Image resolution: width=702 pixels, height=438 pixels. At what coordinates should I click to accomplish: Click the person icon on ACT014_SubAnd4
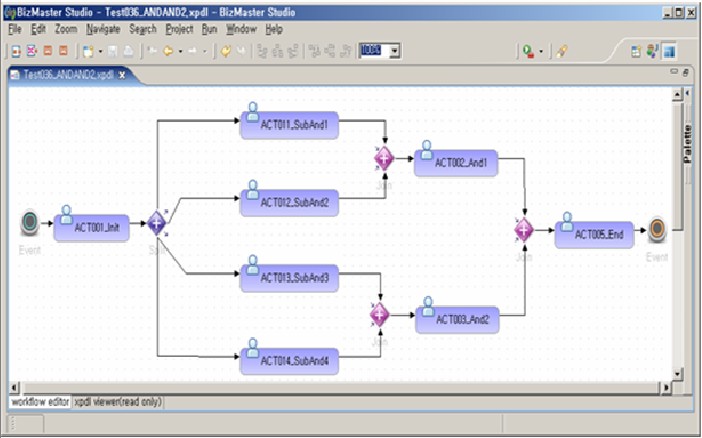pos(253,348)
